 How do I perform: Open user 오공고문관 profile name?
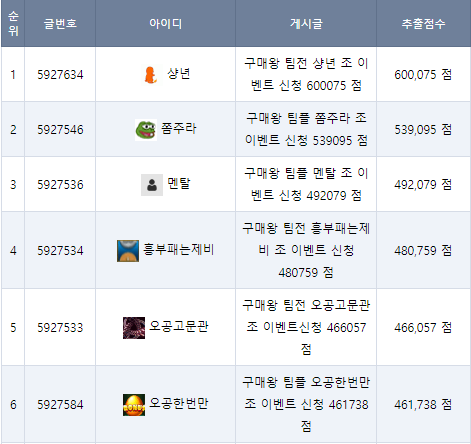[179, 327]
